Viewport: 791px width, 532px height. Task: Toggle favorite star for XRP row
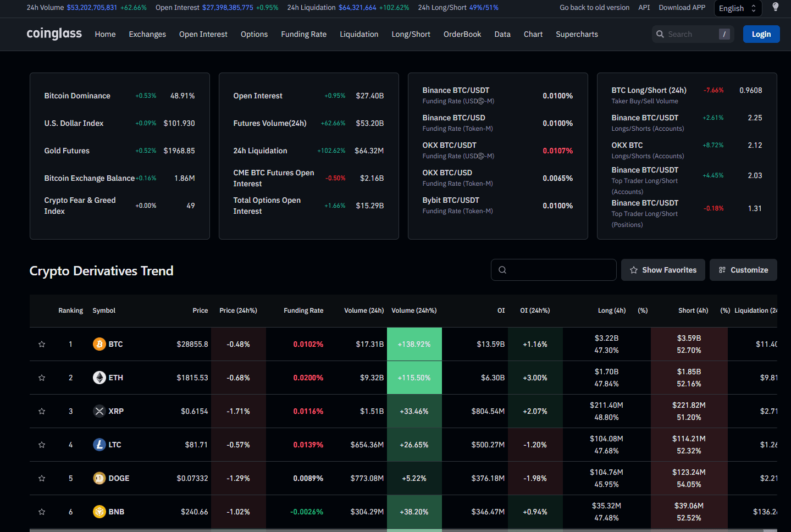(x=42, y=411)
